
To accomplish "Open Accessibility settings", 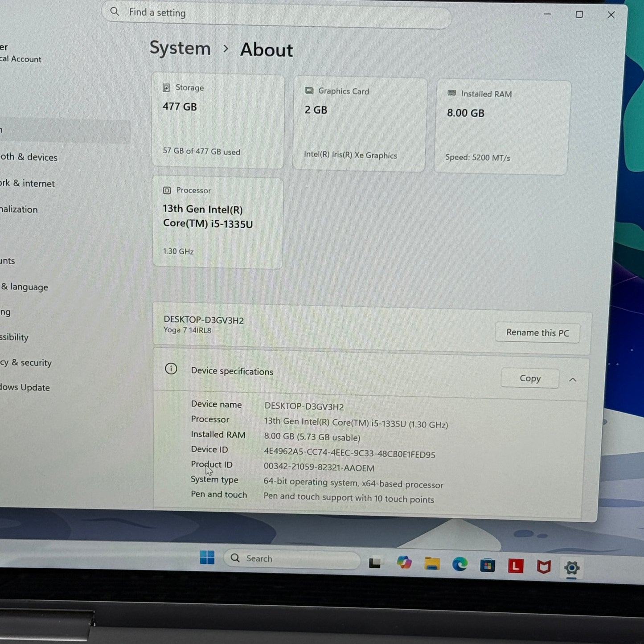I will tap(14, 337).
